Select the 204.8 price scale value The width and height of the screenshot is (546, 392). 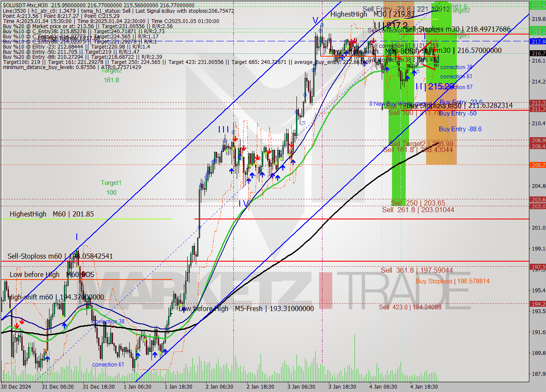click(x=538, y=186)
